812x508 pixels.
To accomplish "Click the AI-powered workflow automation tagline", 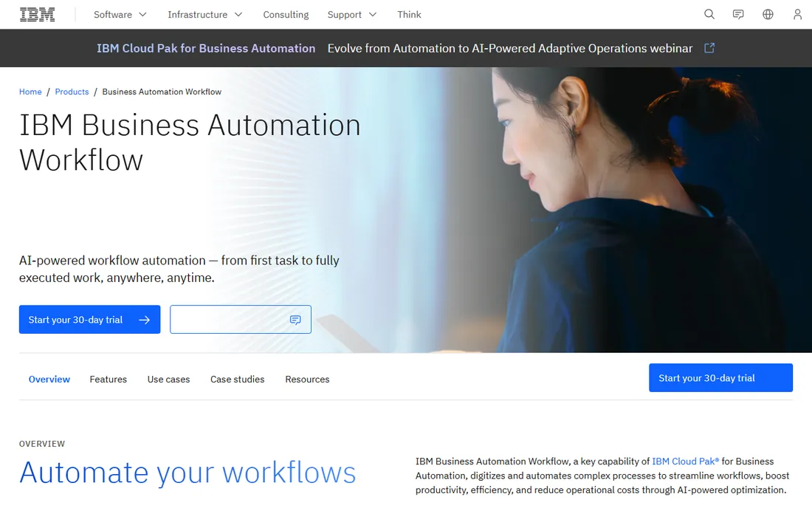I will pyautogui.click(x=179, y=269).
